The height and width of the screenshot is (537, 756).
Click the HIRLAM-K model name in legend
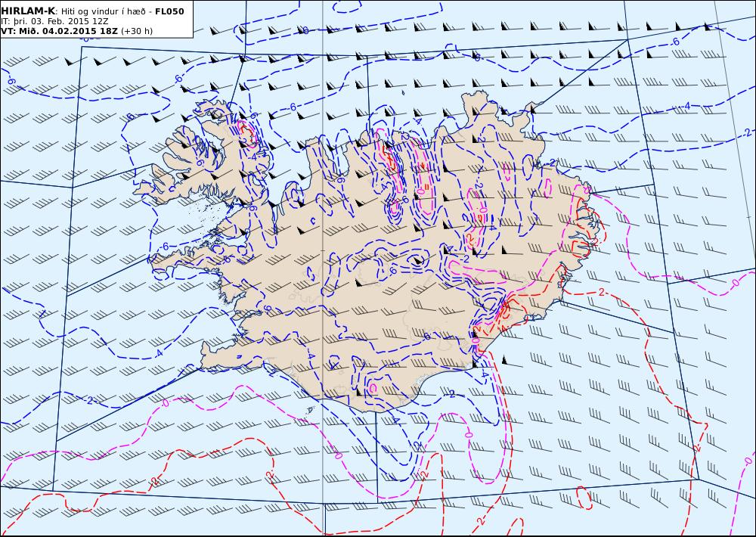click(x=28, y=11)
